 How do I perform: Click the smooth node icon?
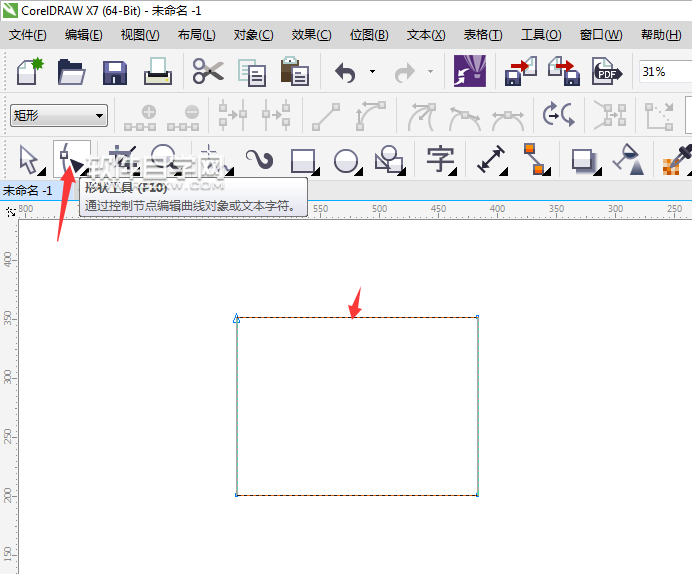[x=465, y=119]
